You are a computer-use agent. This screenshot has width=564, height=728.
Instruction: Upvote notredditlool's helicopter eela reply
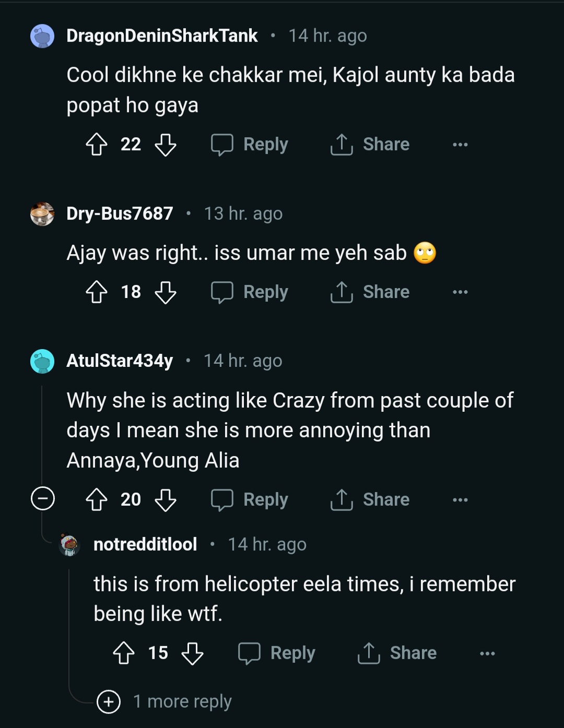pyautogui.click(x=124, y=653)
